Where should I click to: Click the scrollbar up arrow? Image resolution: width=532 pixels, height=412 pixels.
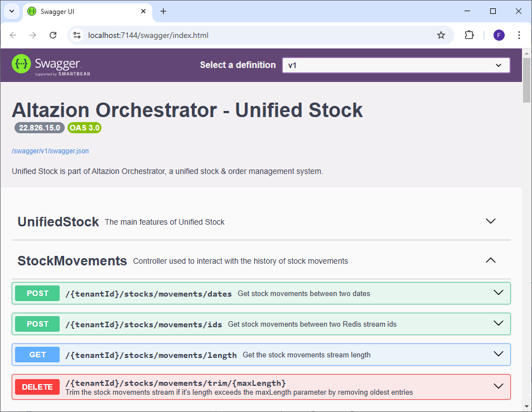[526, 53]
